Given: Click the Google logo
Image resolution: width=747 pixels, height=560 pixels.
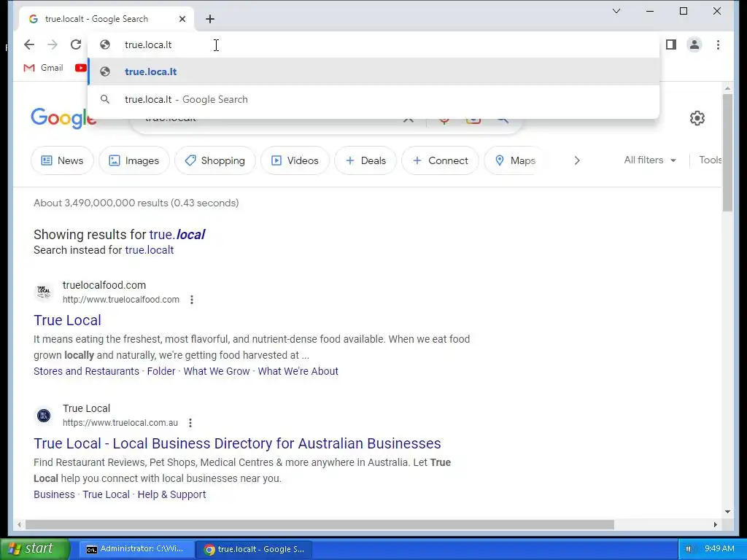Looking at the screenshot, I should pos(63,118).
